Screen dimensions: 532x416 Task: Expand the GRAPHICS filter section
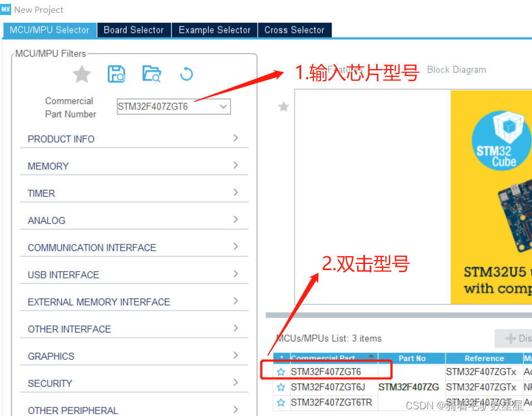134,356
